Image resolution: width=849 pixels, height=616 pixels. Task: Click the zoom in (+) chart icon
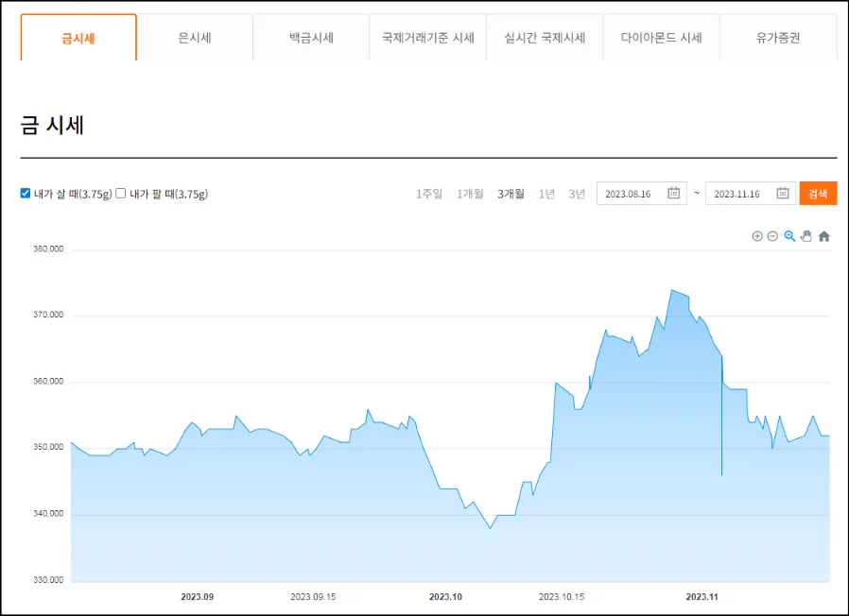click(x=756, y=236)
